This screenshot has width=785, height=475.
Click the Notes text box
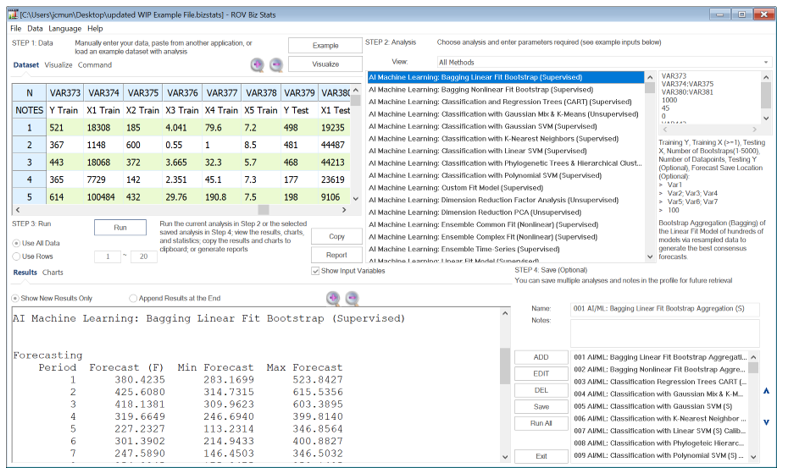pos(664,333)
